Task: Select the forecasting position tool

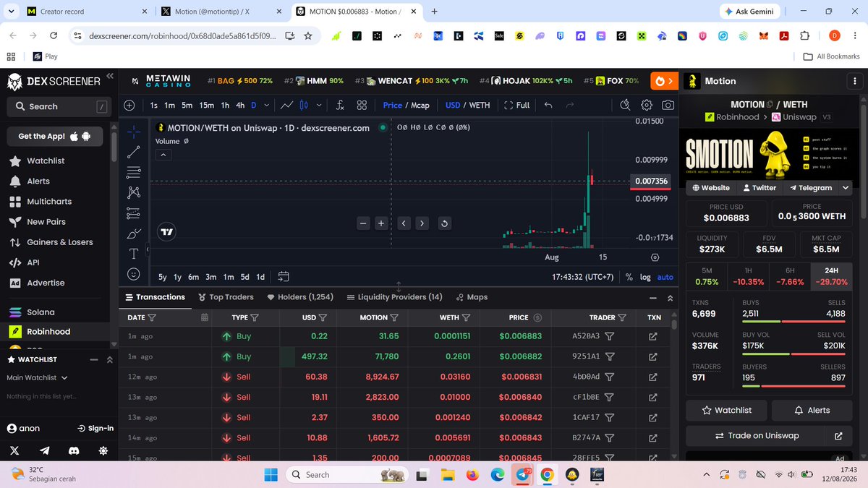Action: (134, 213)
